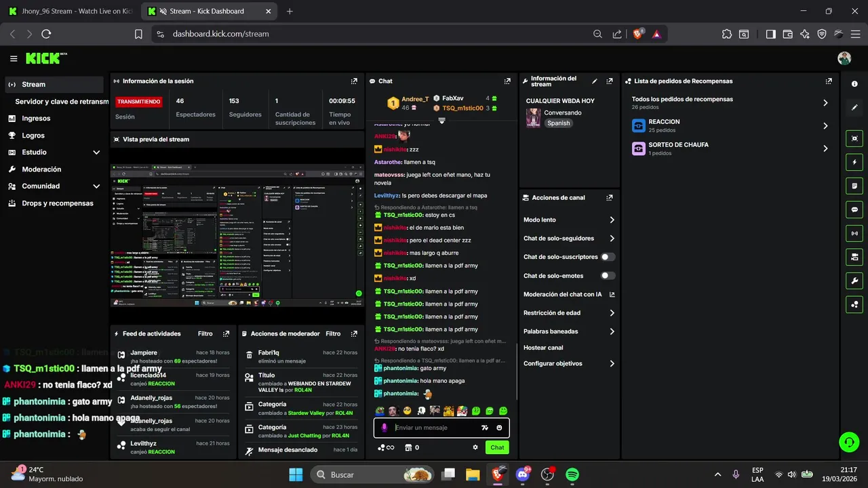Click the purple microphone icon in chat input
This screenshot has width=868, height=488.
(x=384, y=428)
